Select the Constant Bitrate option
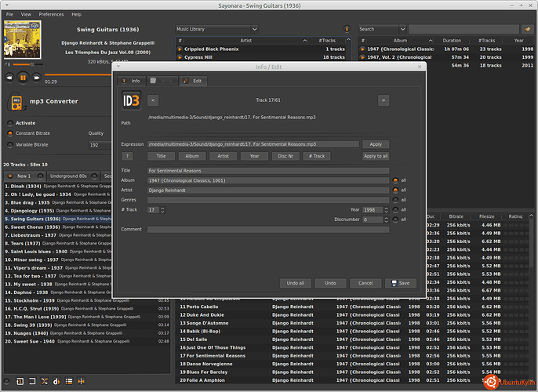This screenshot has width=538, height=392. point(10,133)
